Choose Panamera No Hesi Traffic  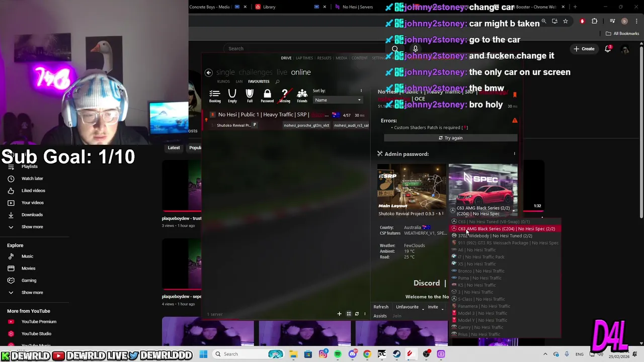coord(484,306)
